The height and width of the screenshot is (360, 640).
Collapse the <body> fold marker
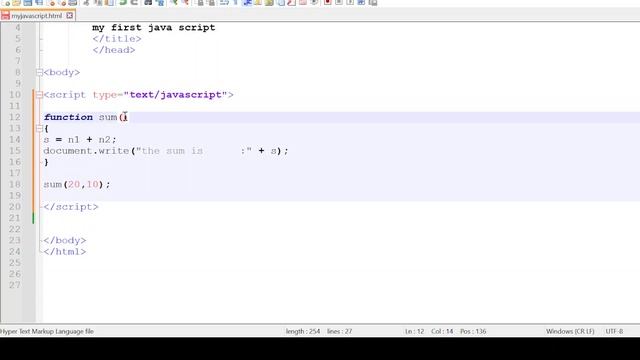tap(39, 73)
